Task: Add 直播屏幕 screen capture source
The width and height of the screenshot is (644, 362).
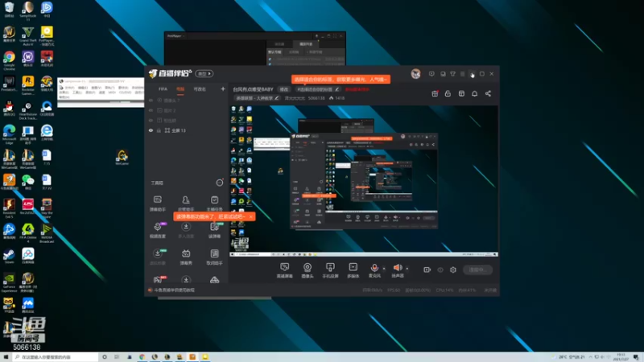Action: pos(285,270)
